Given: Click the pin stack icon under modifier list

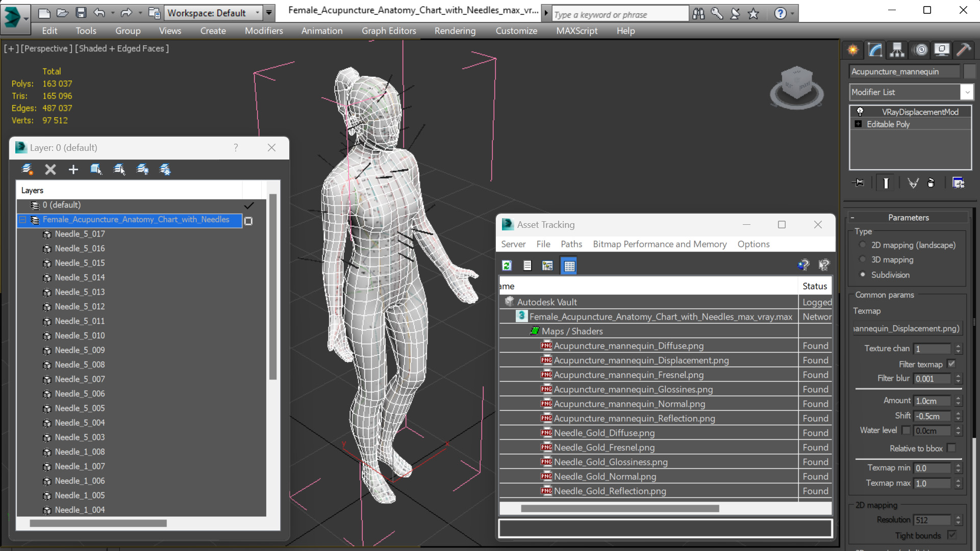Looking at the screenshot, I should tap(858, 183).
